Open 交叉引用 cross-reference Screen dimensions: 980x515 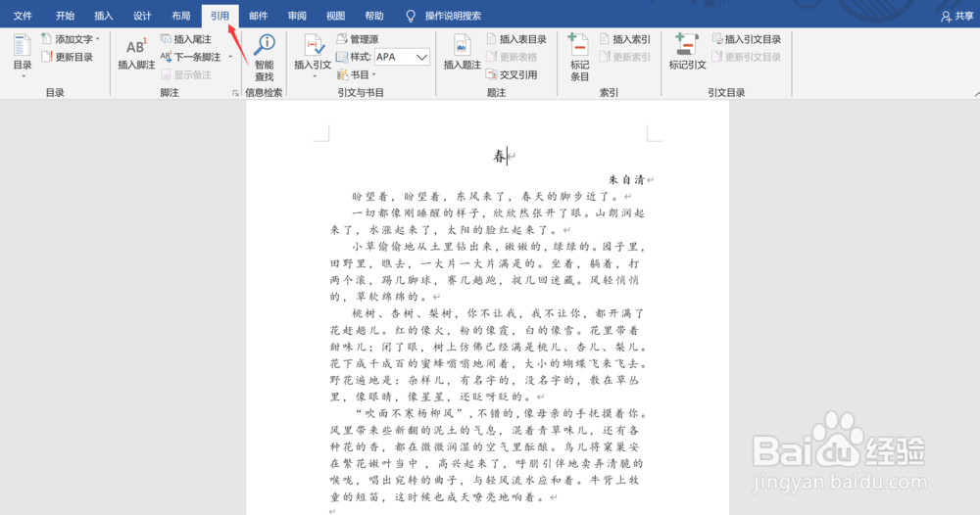coord(512,74)
